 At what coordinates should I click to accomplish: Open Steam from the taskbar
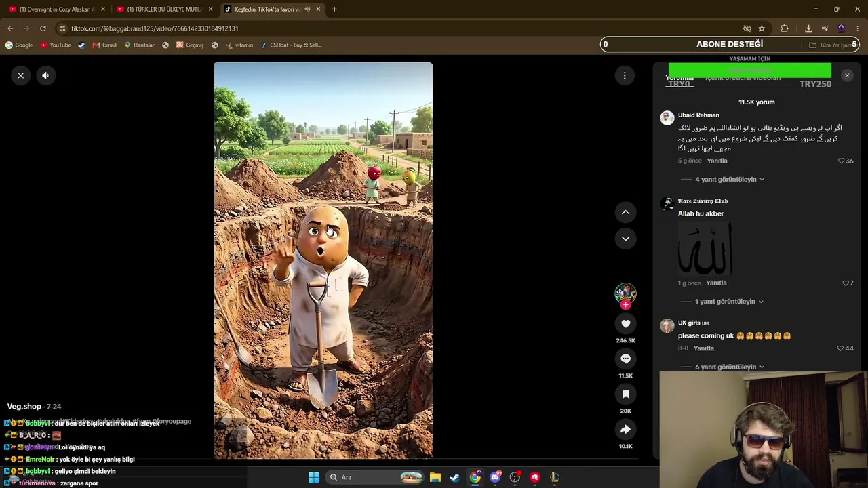455,477
